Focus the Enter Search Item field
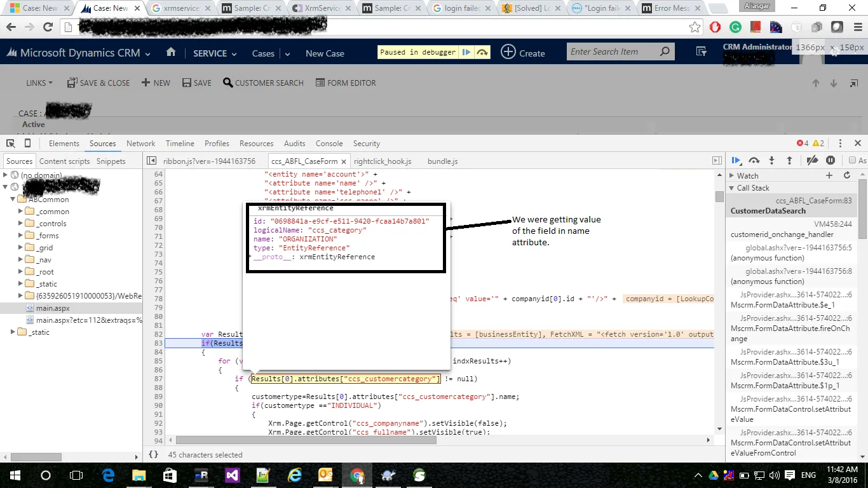868x488 pixels. 613,52
